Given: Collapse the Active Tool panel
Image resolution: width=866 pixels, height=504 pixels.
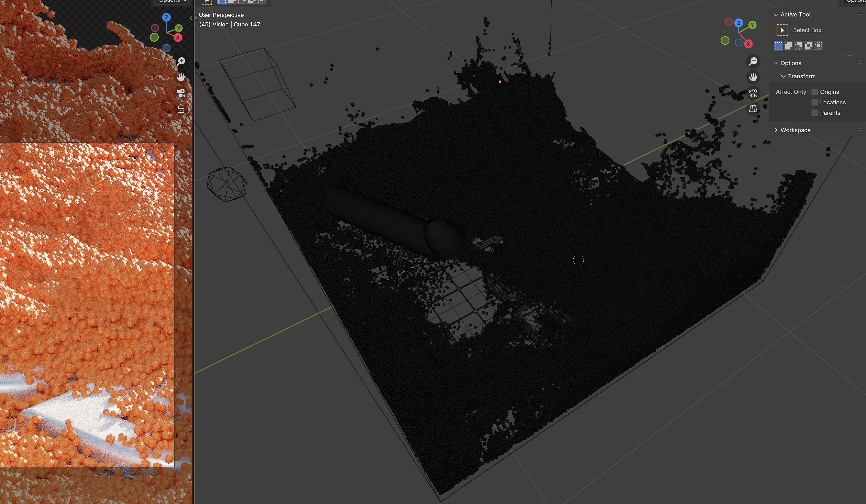Looking at the screenshot, I should 776,14.
